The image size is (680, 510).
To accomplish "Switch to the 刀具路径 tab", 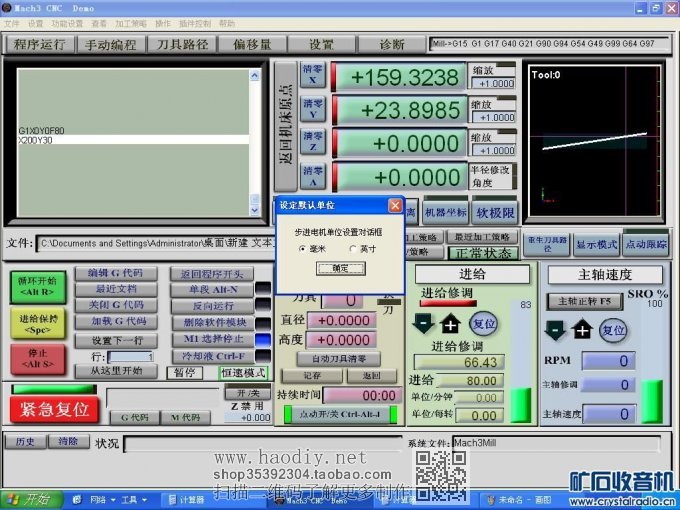I will click(182, 45).
